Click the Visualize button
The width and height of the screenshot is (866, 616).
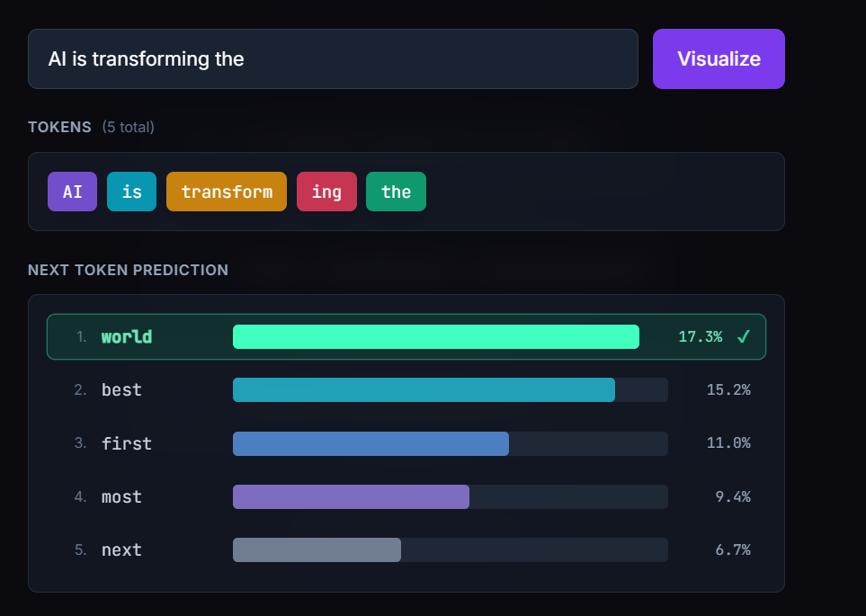click(x=719, y=59)
